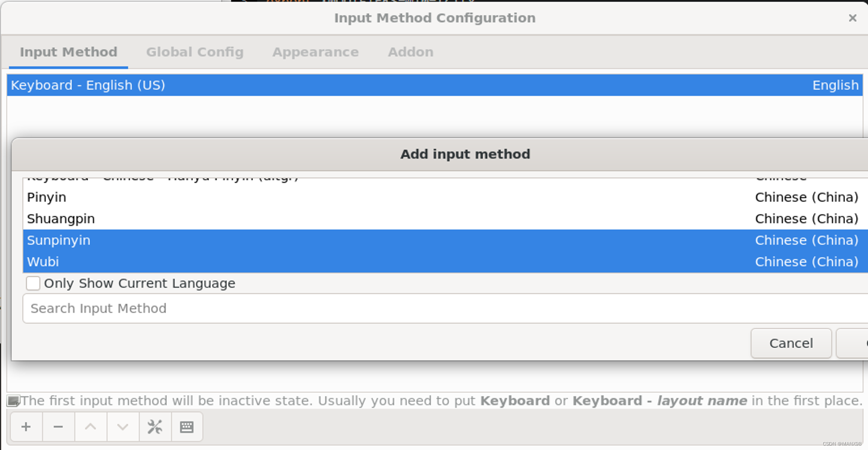Focus the Search Input Method field
868x450 pixels.
pyautogui.click(x=434, y=308)
